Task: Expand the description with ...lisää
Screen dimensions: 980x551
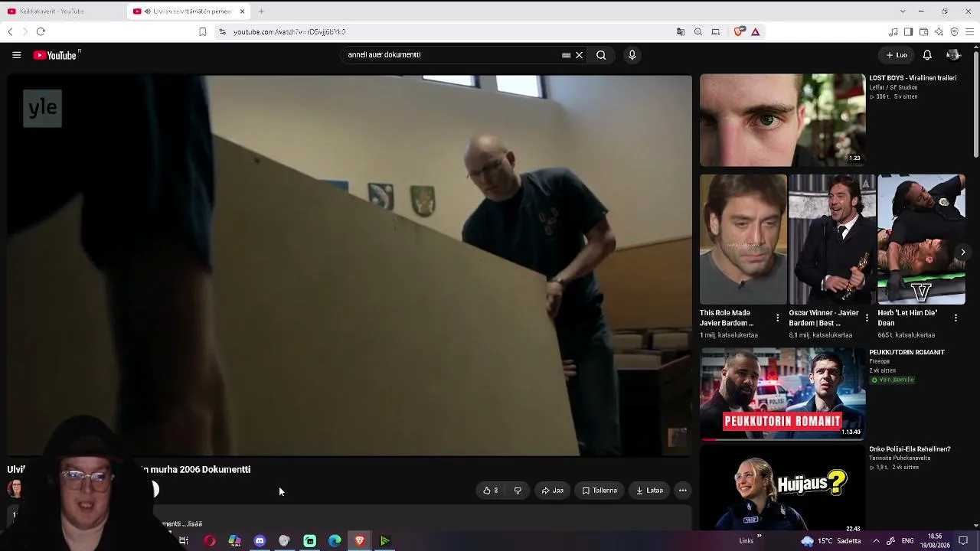Action: (191, 523)
